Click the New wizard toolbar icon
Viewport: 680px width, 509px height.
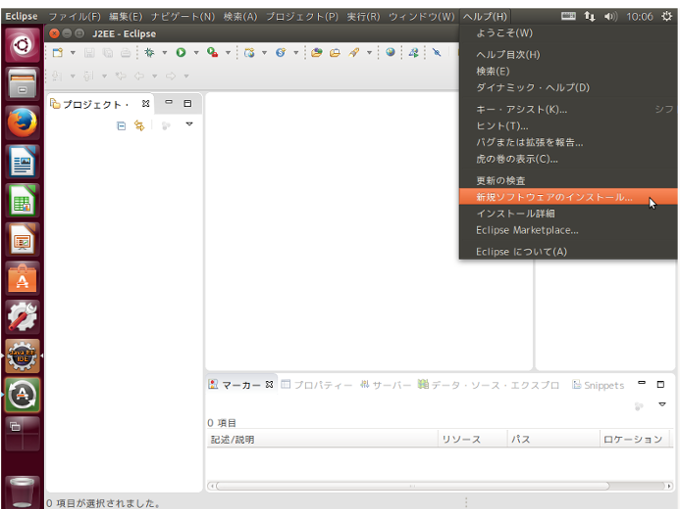point(58,53)
